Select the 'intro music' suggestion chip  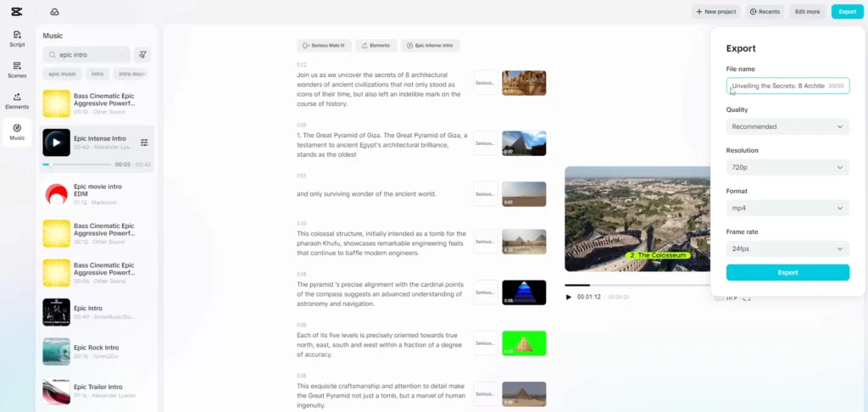pyautogui.click(x=131, y=74)
